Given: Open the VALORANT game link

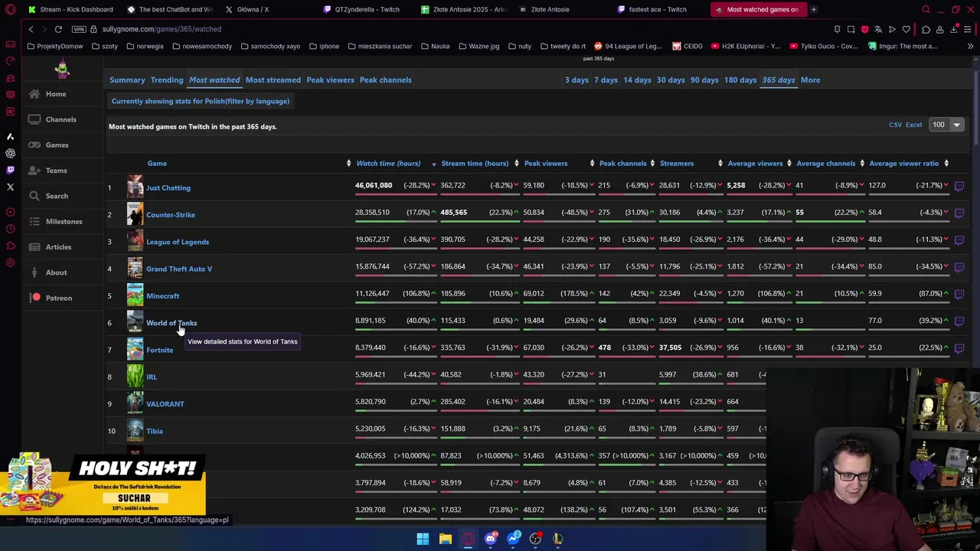Looking at the screenshot, I should point(165,404).
